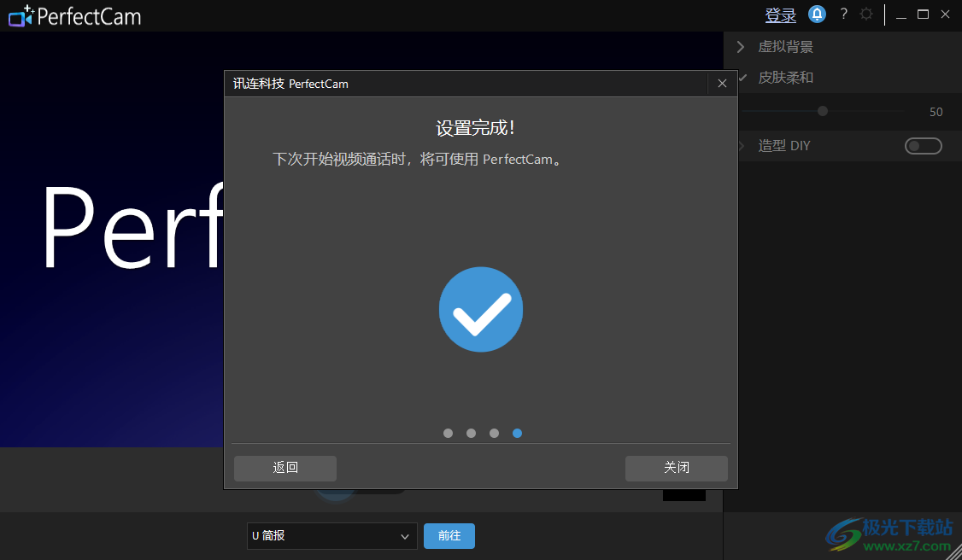The width and height of the screenshot is (962, 560).
Task: Adjust the skin smoothing slider handle
Action: (x=823, y=111)
